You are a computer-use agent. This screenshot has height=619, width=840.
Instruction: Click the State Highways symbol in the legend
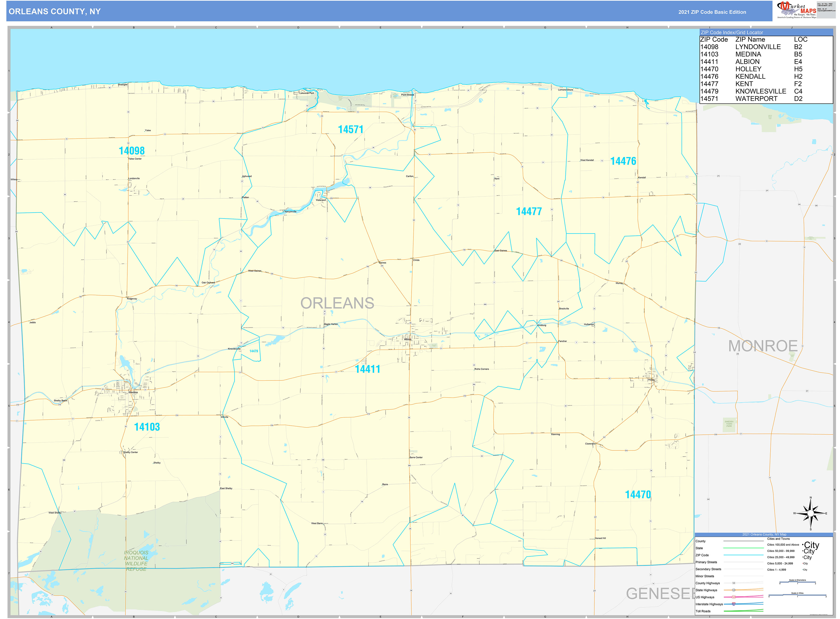[734, 590]
